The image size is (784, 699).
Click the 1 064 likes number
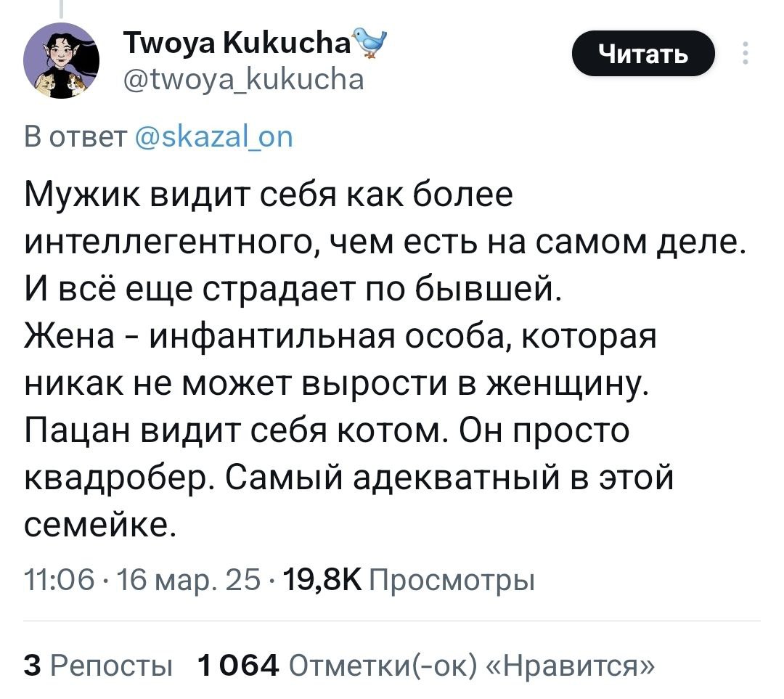[x=238, y=666]
